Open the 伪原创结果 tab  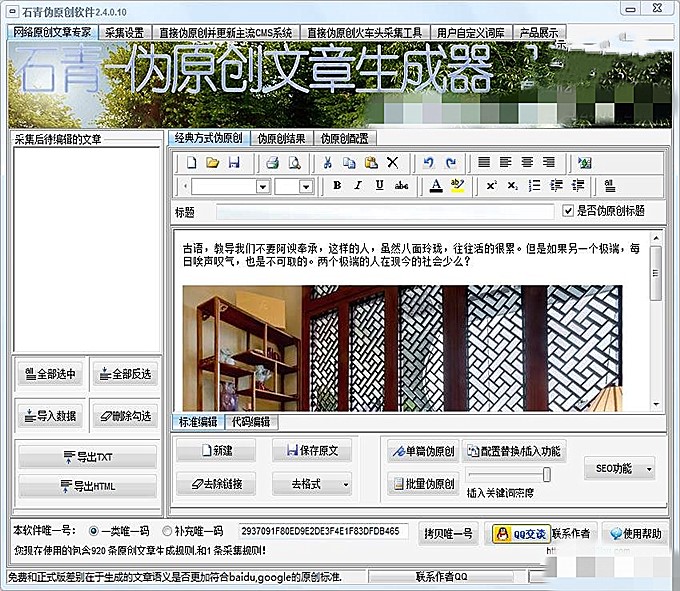(281, 138)
